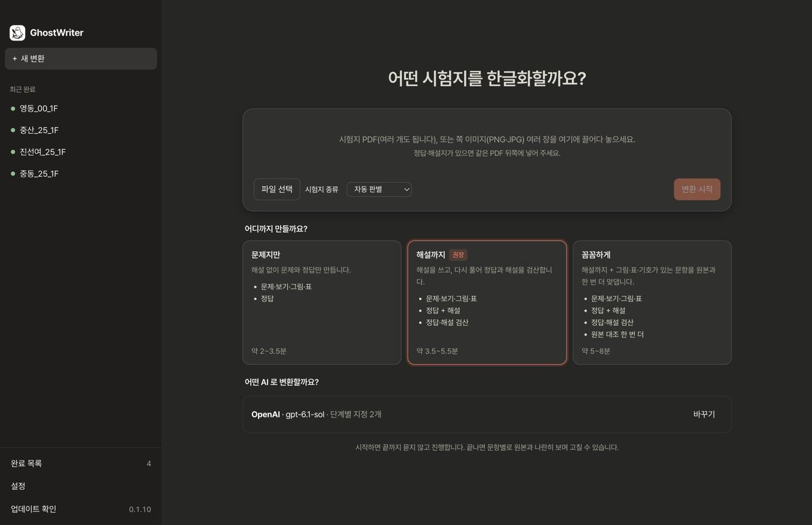The width and height of the screenshot is (812, 525).
Task: Click the GhostWriter ghost logo icon
Action: click(x=17, y=33)
